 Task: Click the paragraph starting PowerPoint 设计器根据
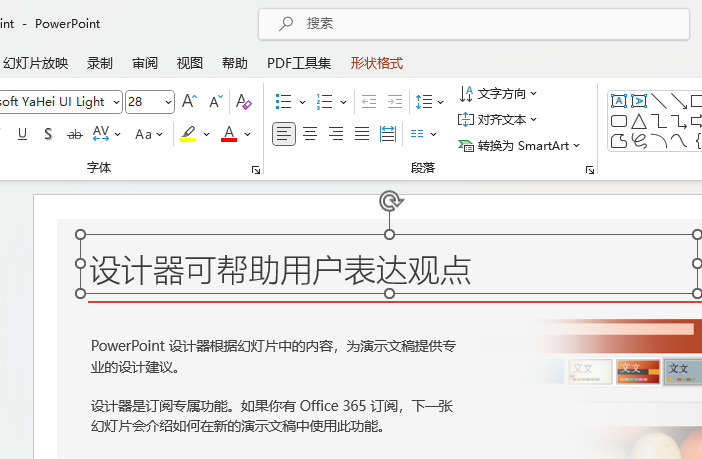click(x=274, y=356)
